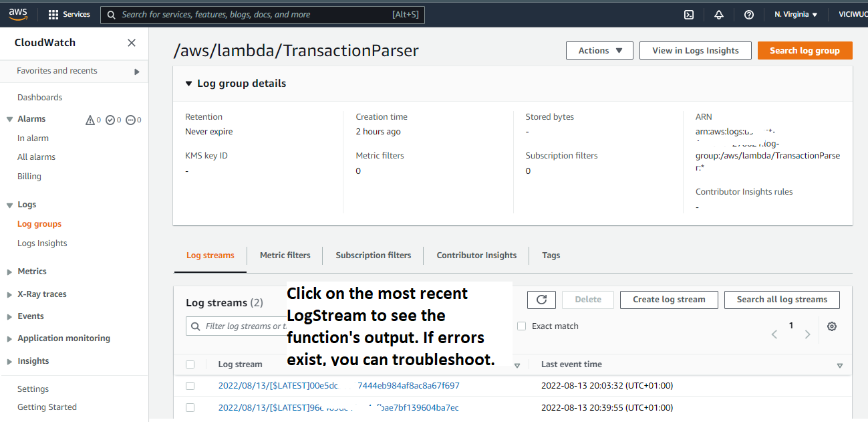868x422 pixels.
Task: Open the Actions dropdown
Action: 599,51
